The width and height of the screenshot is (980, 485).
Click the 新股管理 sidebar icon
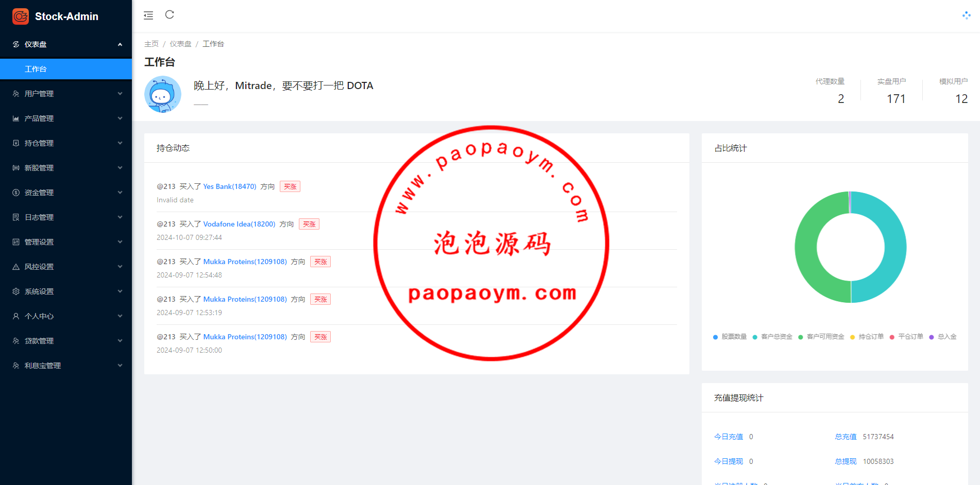[x=16, y=168]
